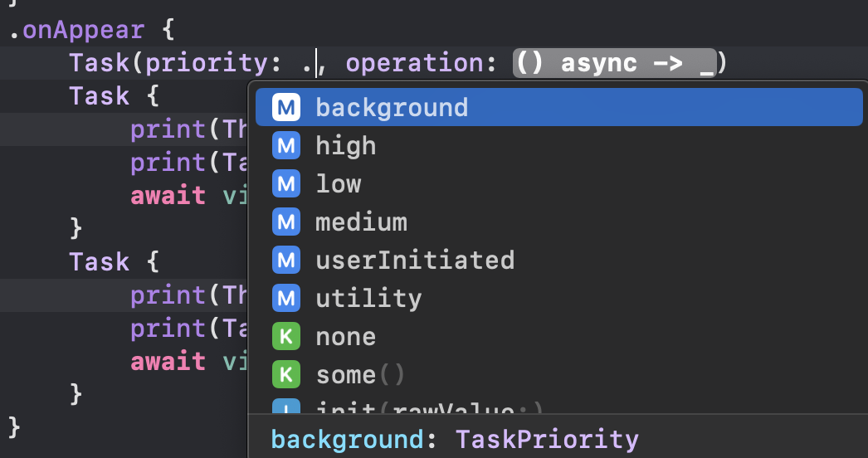
Task: Click 'TaskPriority' type in completion footer
Action: click(x=547, y=440)
